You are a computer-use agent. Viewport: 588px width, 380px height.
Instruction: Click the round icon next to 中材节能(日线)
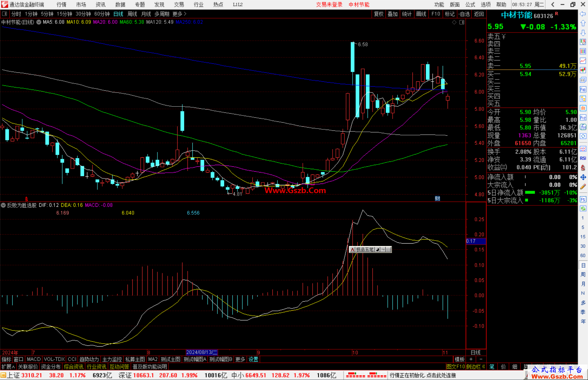39,22
